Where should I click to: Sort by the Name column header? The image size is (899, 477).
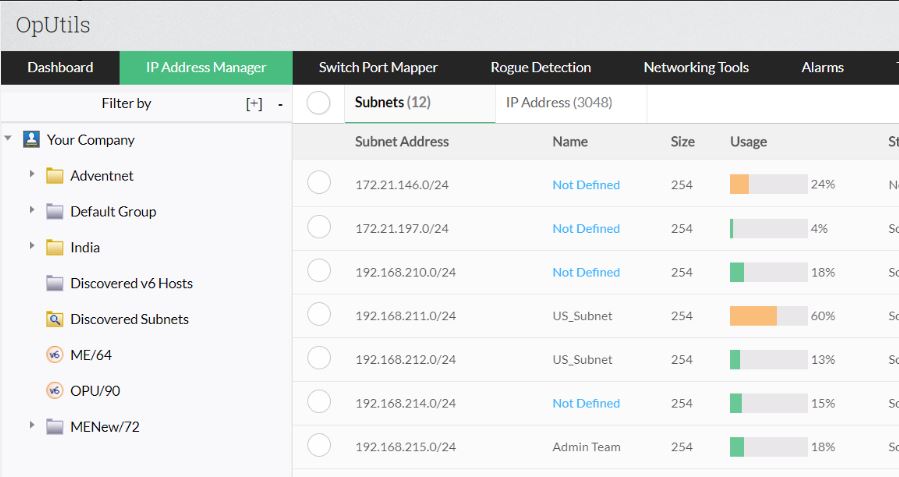pos(570,142)
